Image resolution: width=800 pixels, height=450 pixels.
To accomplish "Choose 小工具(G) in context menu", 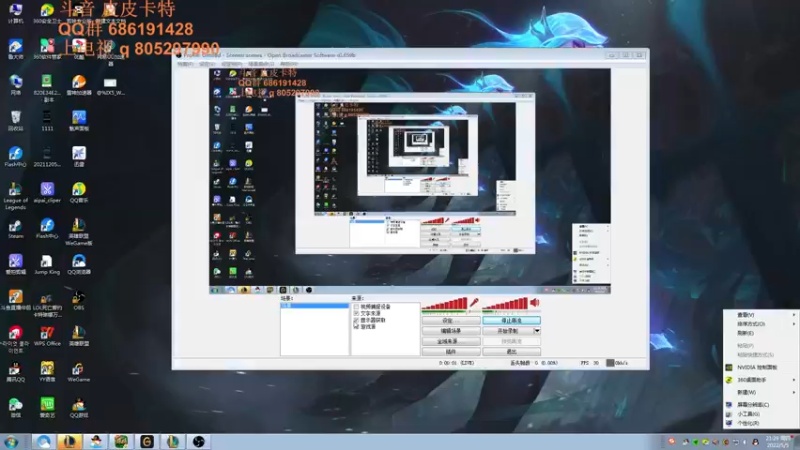I will point(761,414).
